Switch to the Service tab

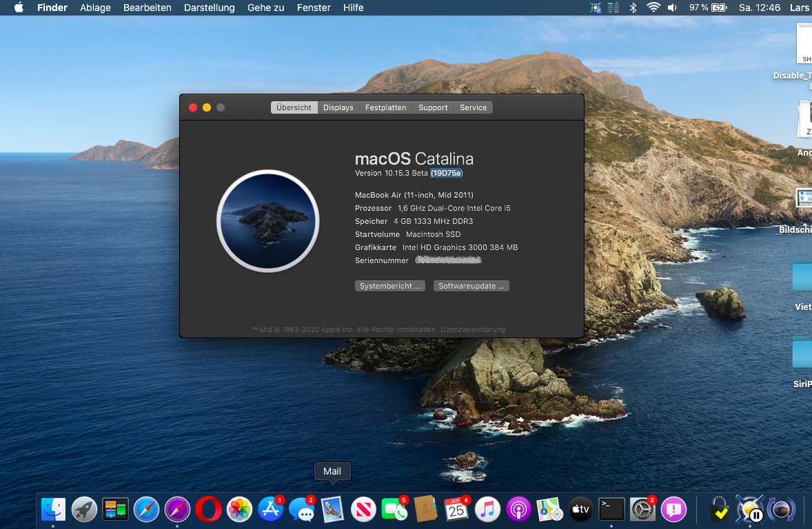(474, 107)
